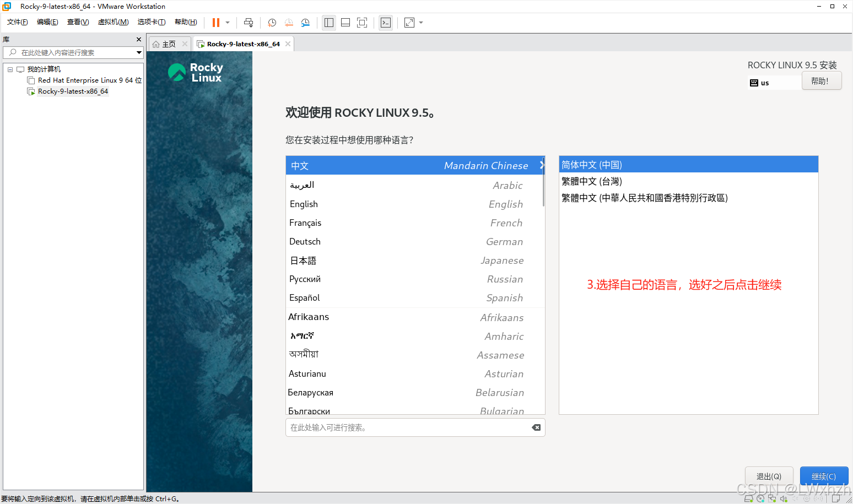Viewport: 853px width, 504px height.
Task: Pause the virtual machine with the orange button
Action: tap(216, 23)
